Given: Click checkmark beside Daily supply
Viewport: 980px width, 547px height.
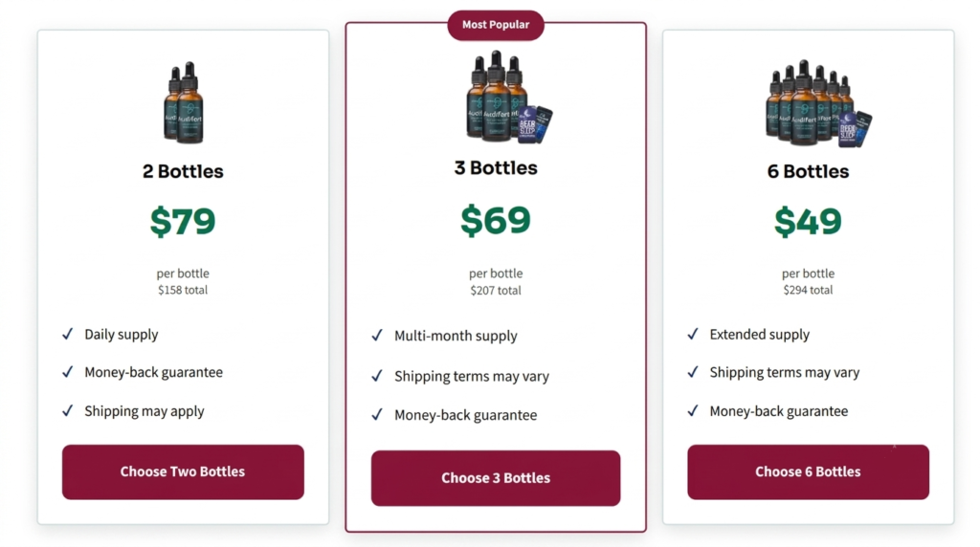Looking at the screenshot, I should click(68, 334).
